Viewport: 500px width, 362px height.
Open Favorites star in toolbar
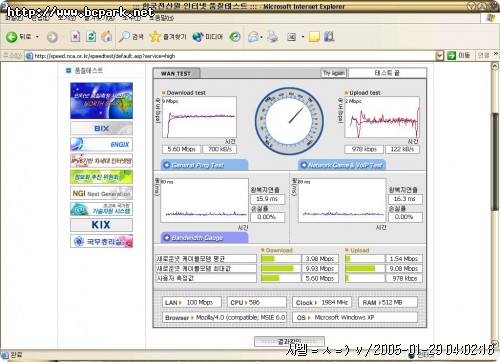click(168, 37)
